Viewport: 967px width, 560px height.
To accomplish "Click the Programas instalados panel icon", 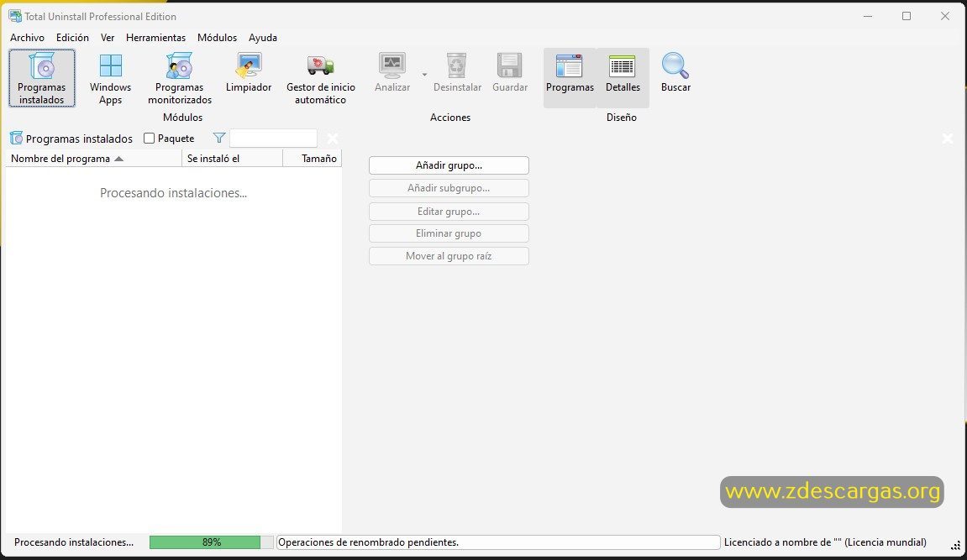I will click(x=16, y=138).
